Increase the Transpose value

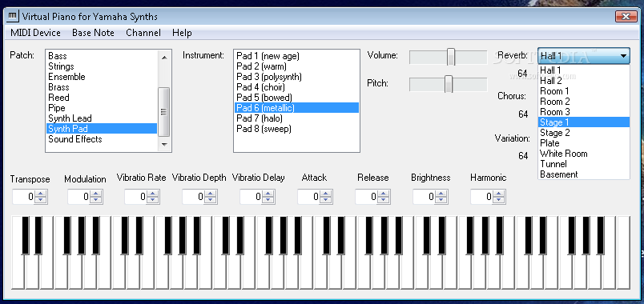[x=40, y=194]
